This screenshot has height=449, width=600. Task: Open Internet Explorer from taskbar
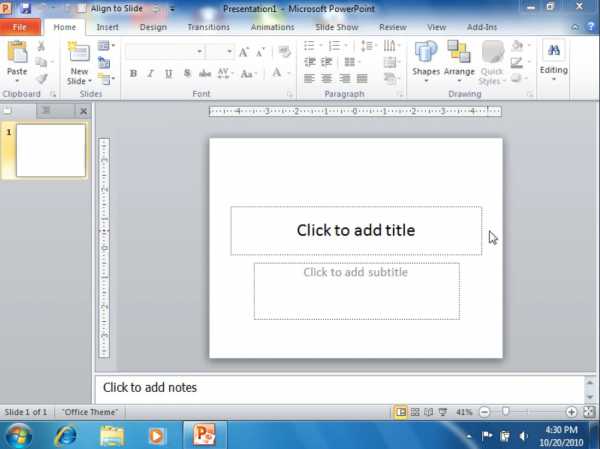[x=65, y=436]
